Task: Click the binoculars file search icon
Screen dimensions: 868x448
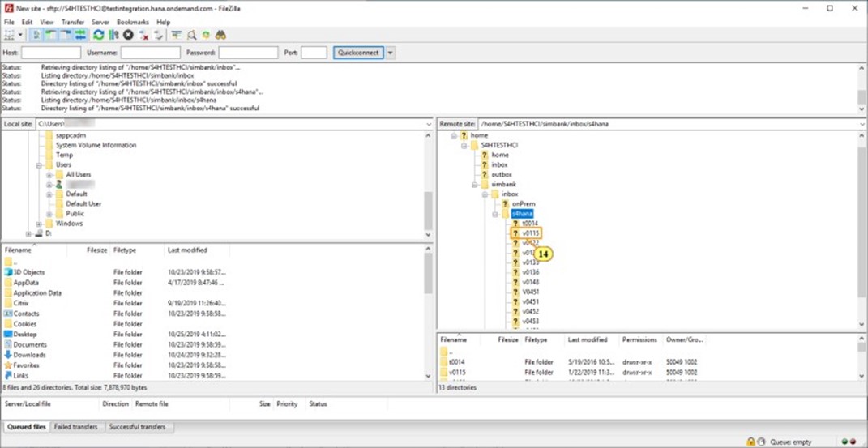Action: [x=220, y=35]
